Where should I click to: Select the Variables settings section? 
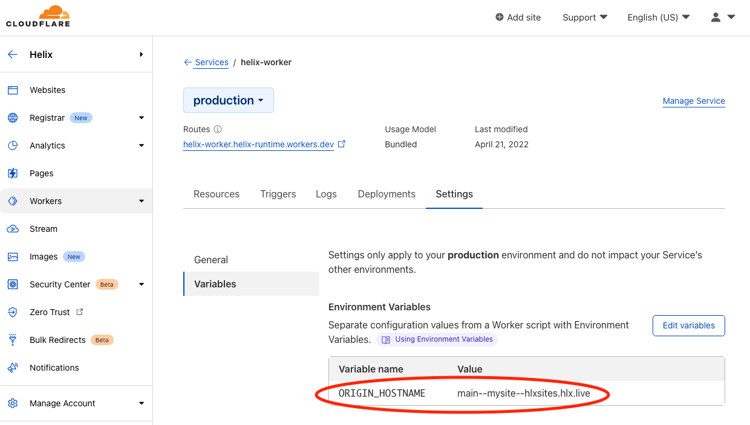(251, 284)
